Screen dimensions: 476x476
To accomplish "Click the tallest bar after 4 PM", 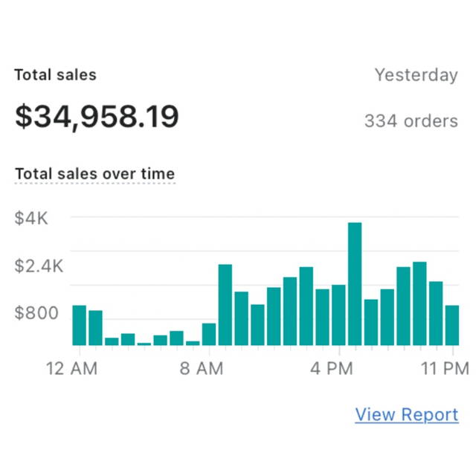I will 355,284.
